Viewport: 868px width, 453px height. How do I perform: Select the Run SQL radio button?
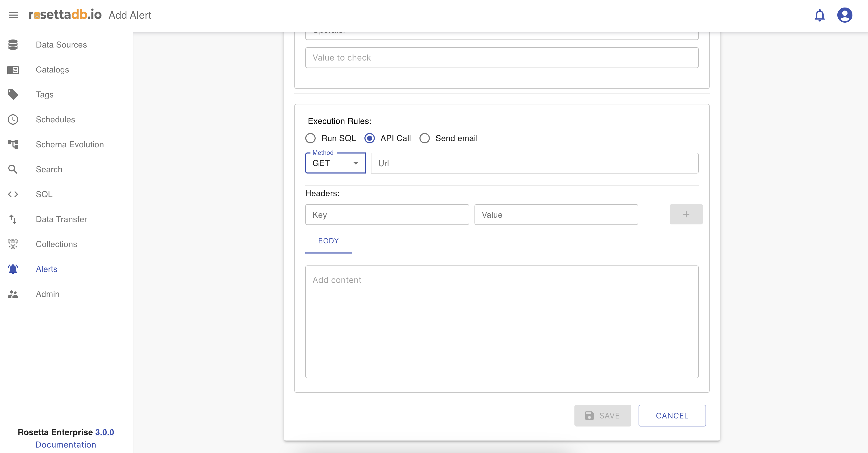(x=310, y=138)
